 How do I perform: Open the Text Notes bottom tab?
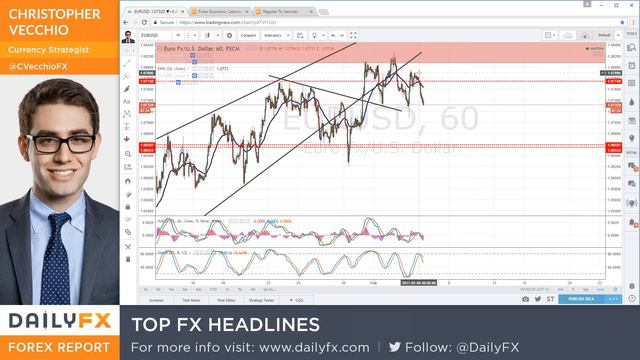click(x=191, y=300)
